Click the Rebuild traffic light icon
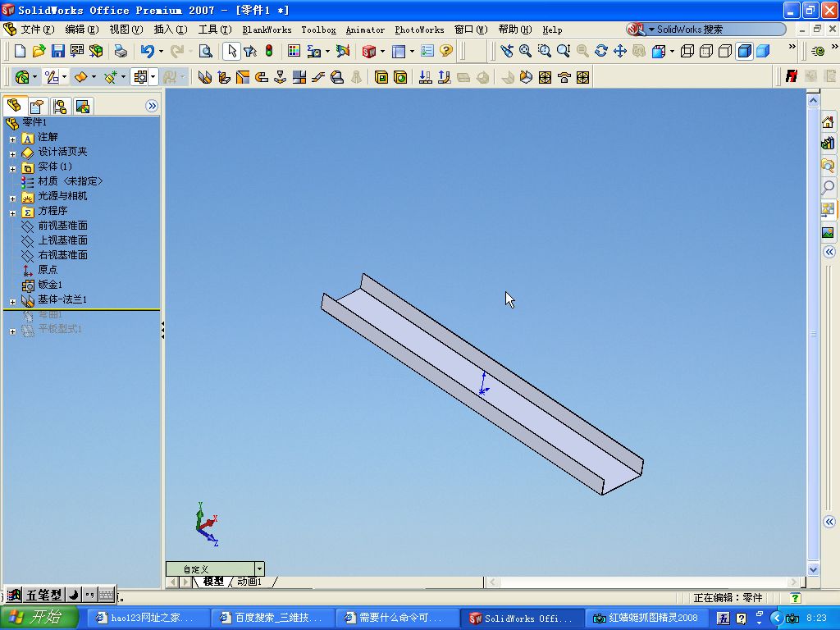 pos(269,51)
